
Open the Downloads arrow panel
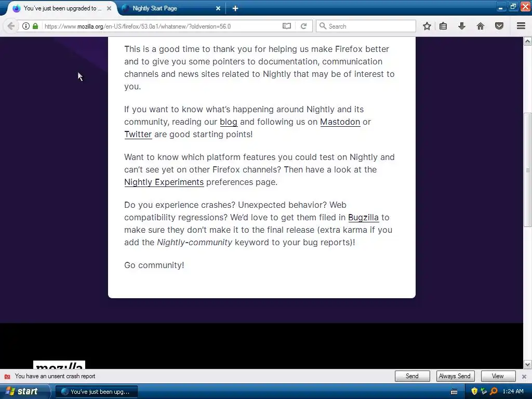click(462, 26)
